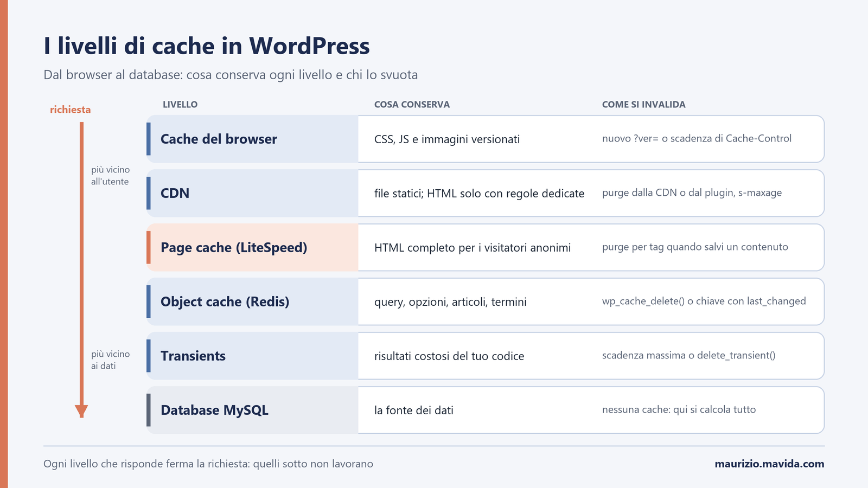Click "nuovo ?ver= o scadenza di Cache-Control" text
The width and height of the screenshot is (868, 488).
(x=697, y=138)
